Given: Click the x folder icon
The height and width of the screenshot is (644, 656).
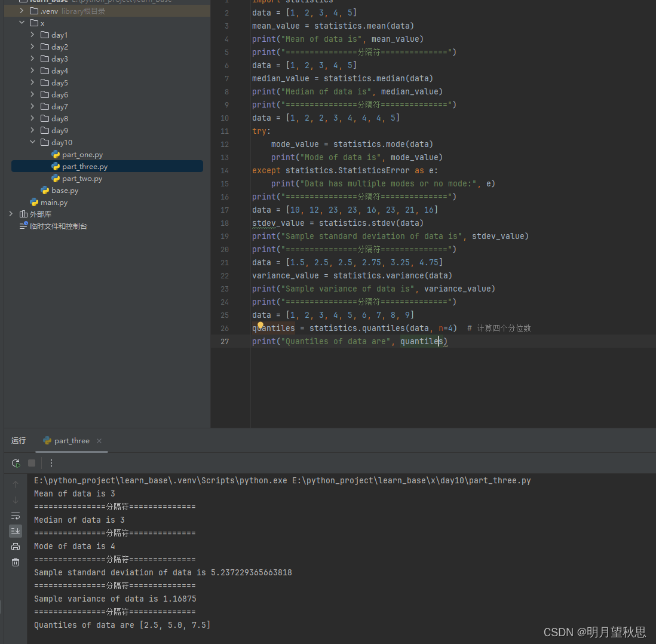Looking at the screenshot, I should tap(34, 23).
